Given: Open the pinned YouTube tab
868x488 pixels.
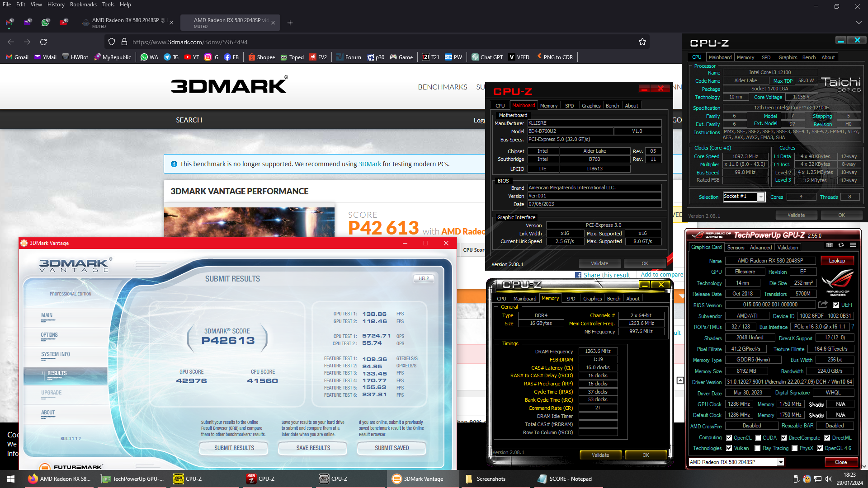Looking at the screenshot, I should click(x=64, y=22).
